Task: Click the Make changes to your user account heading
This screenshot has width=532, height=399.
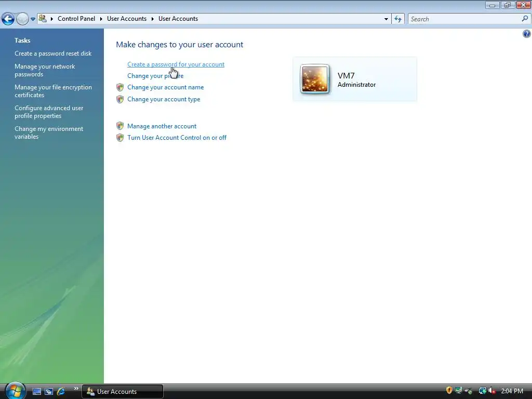Action: 179,45
